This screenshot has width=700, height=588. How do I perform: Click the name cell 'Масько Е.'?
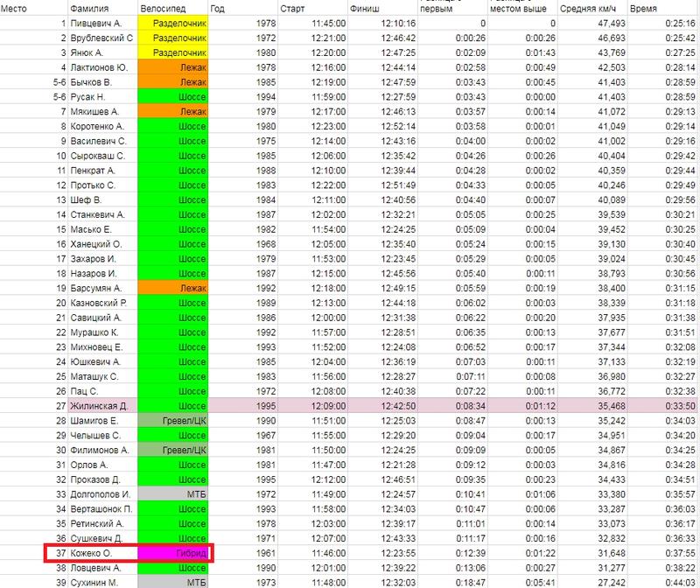pyautogui.click(x=103, y=229)
